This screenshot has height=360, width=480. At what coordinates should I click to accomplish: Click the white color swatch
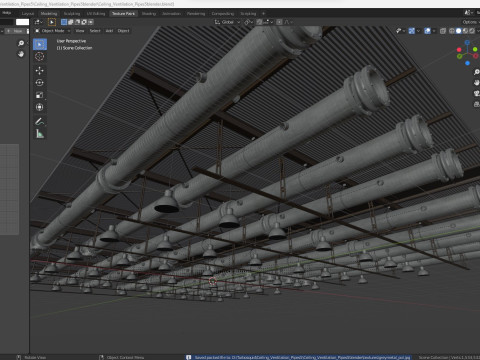pos(22,22)
